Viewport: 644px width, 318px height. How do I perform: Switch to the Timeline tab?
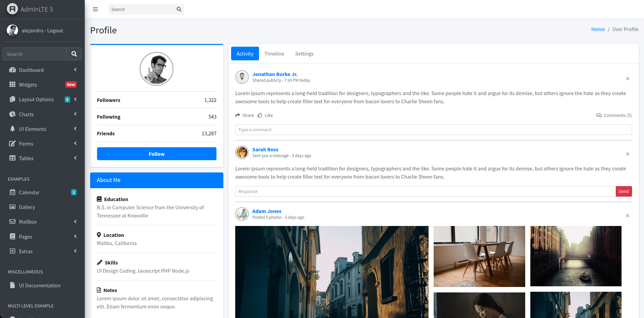click(x=274, y=54)
